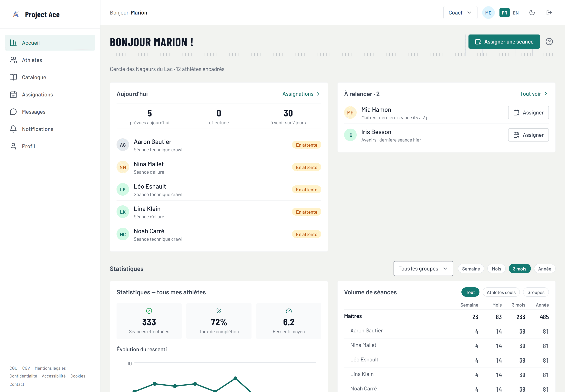
Task: Click Mia Hamon's MH avatar
Action: point(350,113)
